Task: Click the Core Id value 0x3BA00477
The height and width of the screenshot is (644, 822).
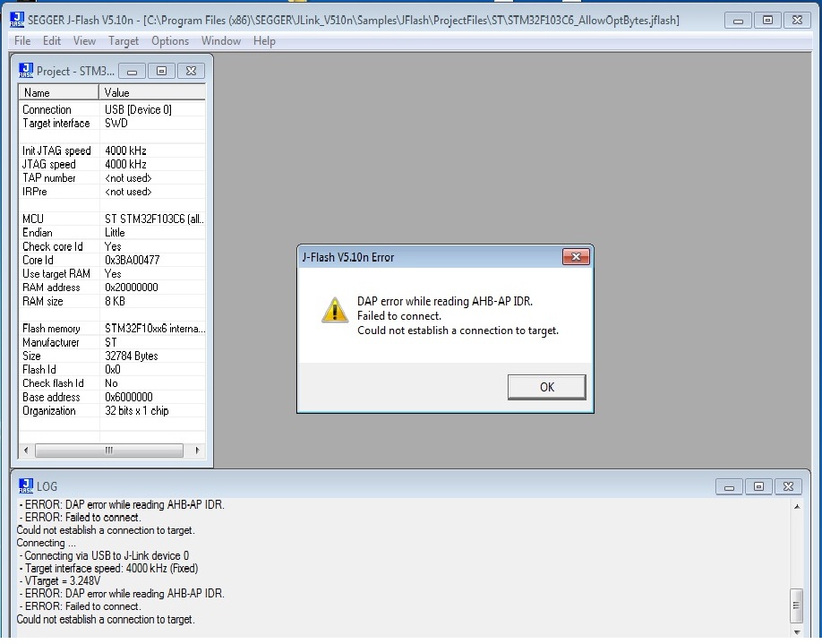Action: [x=133, y=260]
